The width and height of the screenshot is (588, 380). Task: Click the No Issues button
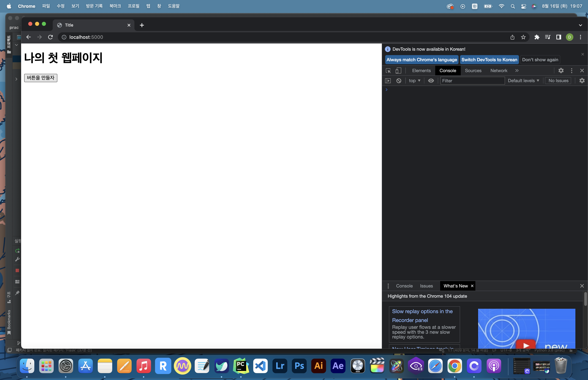coord(558,81)
